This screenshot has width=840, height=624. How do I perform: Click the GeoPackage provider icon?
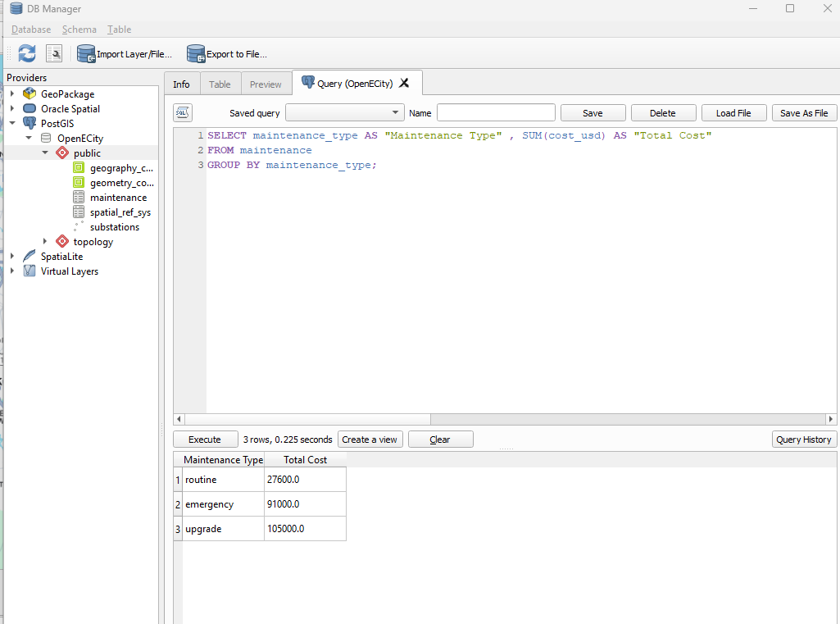tap(30, 93)
